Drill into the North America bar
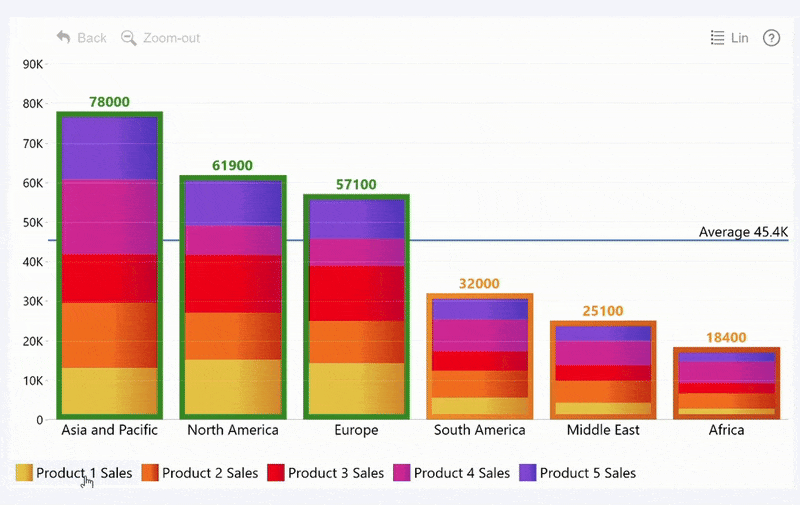Image resolution: width=800 pixels, height=505 pixels. (233, 297)
